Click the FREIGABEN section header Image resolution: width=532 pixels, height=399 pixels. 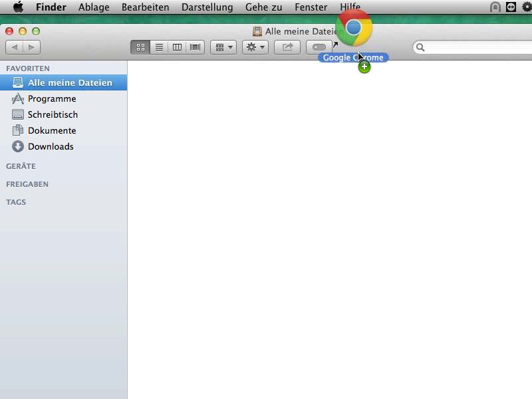[x=27, y=184]
